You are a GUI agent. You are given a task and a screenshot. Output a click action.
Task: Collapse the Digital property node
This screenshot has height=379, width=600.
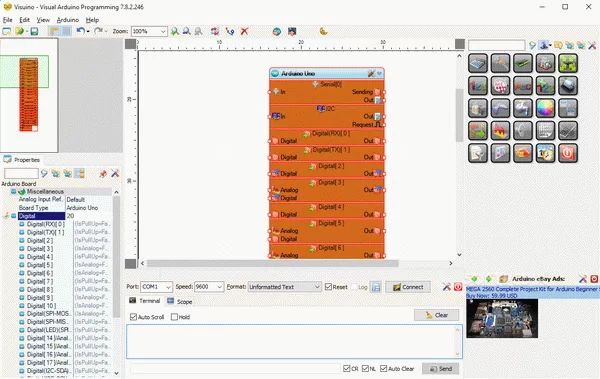13,216
